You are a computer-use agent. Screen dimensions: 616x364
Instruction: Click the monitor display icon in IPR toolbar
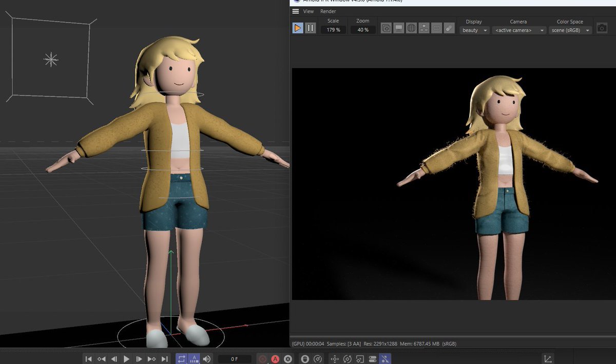tap(399, 28)
